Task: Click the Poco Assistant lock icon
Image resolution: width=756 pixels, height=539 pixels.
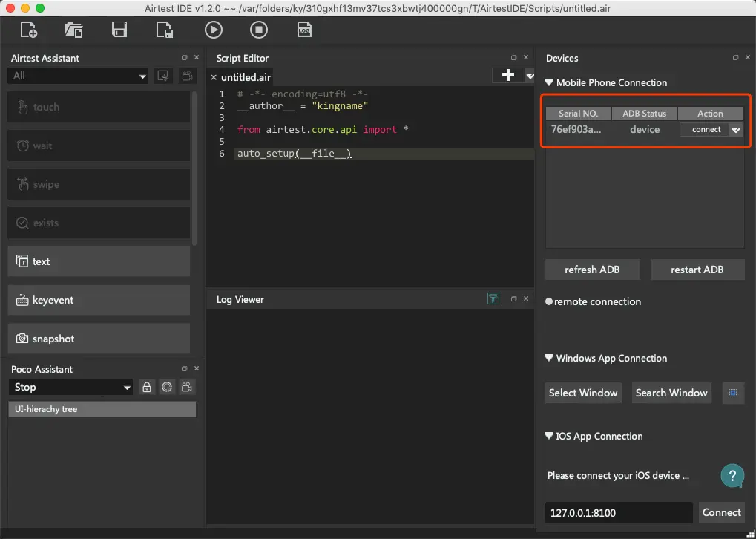Action: (x=147, y=387)
